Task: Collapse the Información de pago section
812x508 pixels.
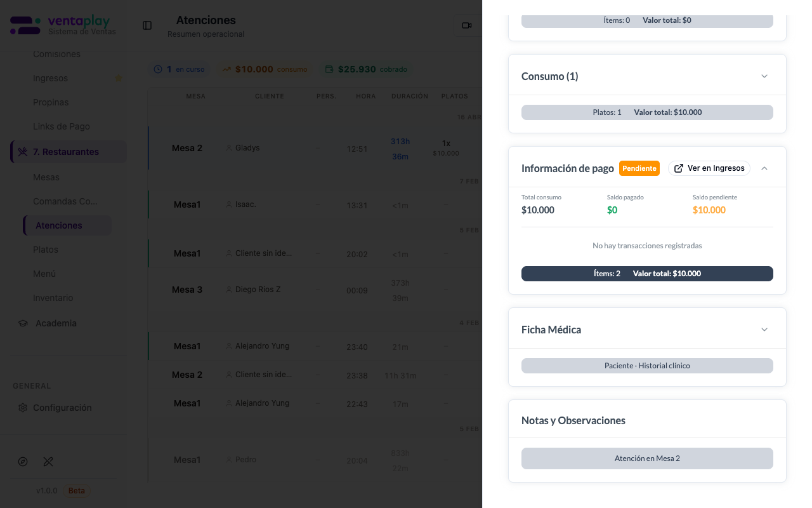Action: click(x=764, y=168)
